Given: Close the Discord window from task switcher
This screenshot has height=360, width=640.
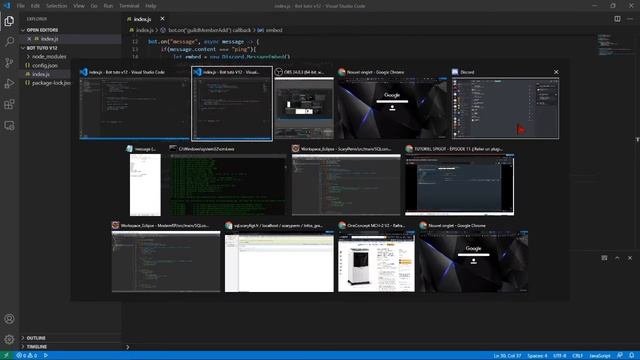Looking at the screenshot, I should [556, 72].
